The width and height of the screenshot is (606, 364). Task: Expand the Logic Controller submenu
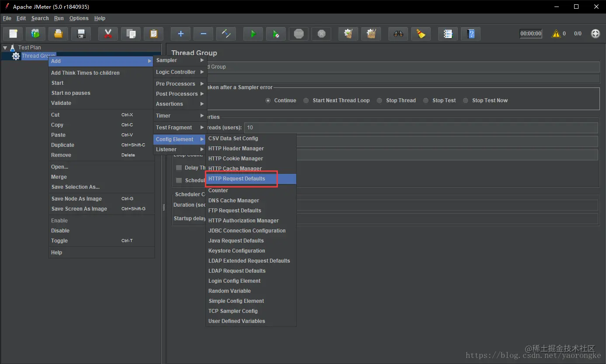point(180,72)
